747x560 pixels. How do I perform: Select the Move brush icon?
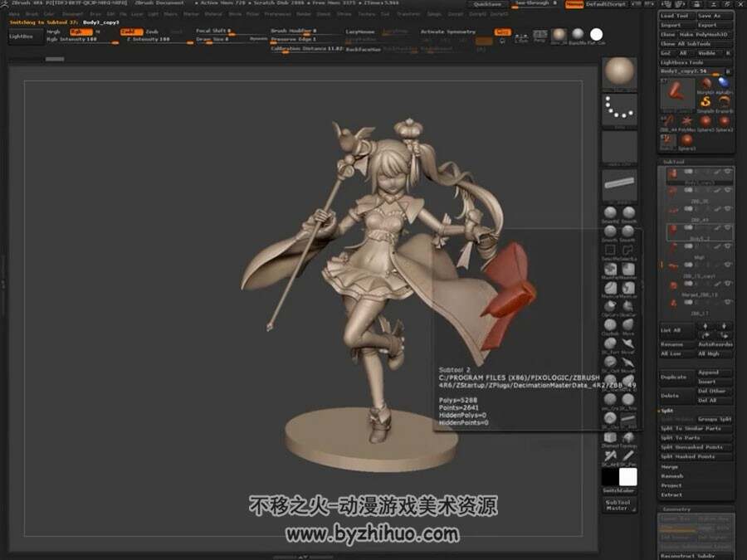[x=628, y=325]
